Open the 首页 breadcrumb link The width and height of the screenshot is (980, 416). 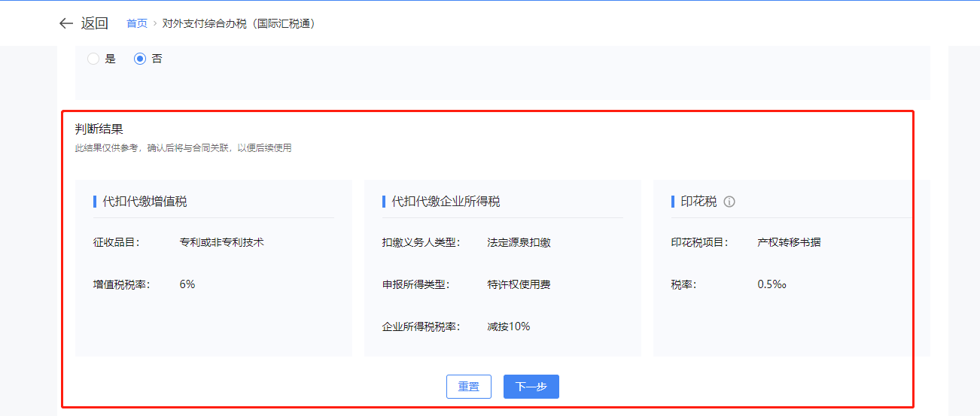(137, 23)
